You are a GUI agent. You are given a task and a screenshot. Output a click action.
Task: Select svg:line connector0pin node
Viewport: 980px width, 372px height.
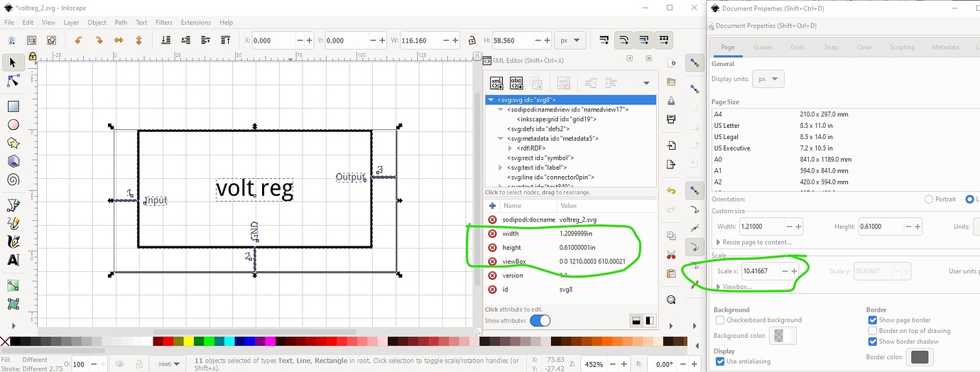point(550,177)
